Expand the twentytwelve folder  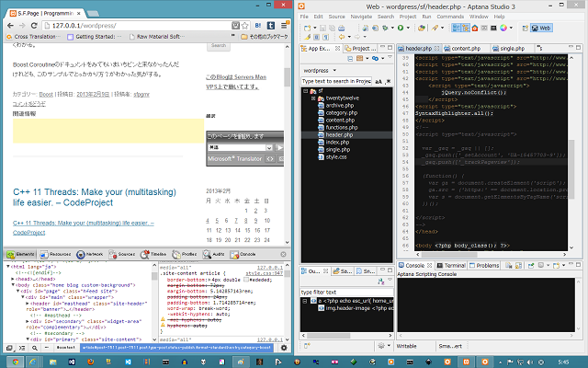tap(314, 98)
